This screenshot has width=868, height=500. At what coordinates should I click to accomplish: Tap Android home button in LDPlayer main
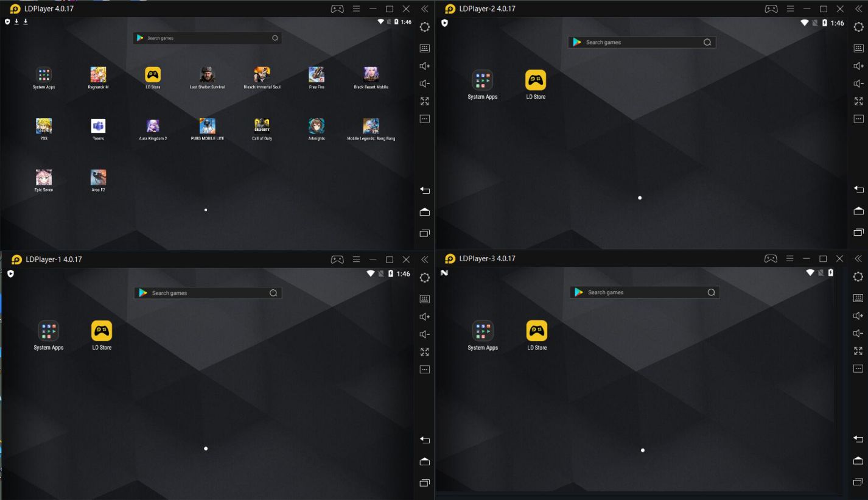pyautogui.click(x=425, y=211)
